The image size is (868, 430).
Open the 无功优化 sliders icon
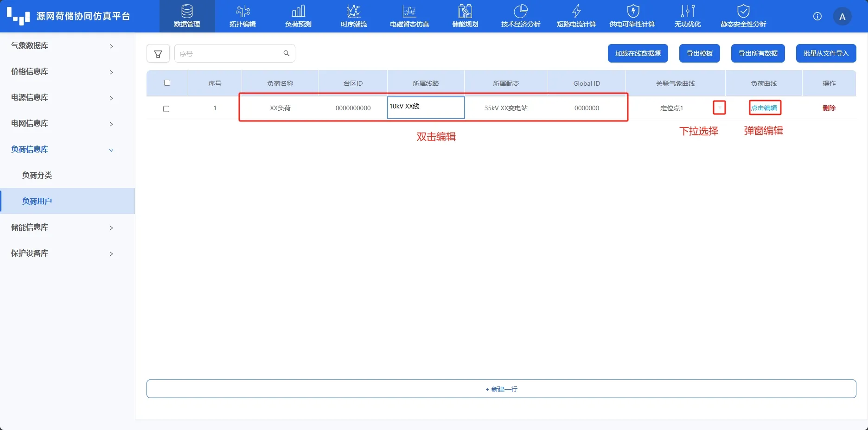click(688, 11)
